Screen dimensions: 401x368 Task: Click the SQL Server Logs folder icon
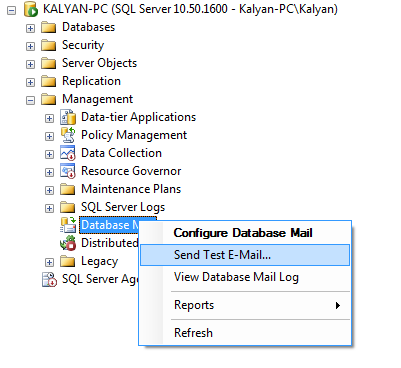68,208
